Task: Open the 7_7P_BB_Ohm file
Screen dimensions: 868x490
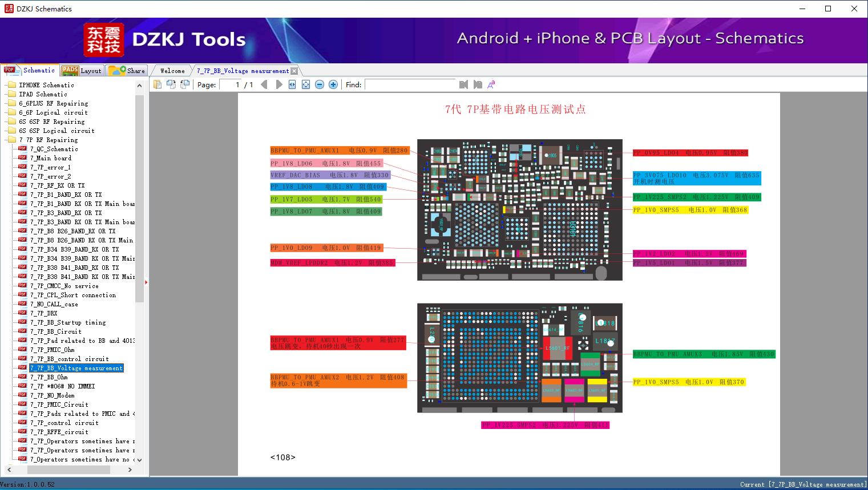Action: click(49, 377)
